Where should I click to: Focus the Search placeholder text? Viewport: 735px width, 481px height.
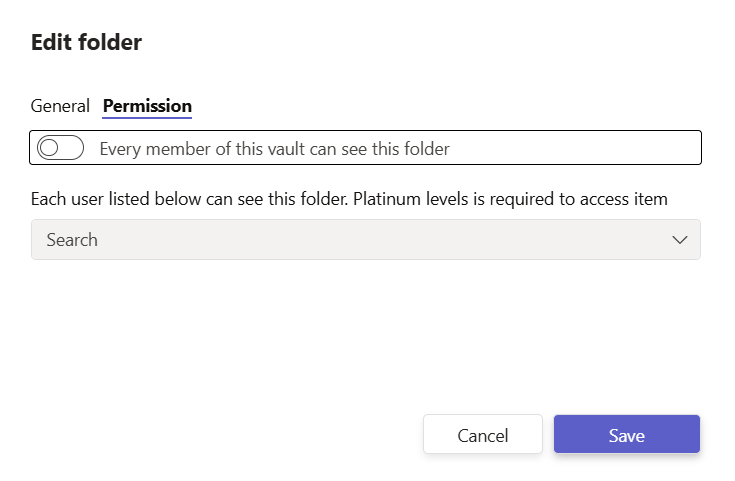click(72, 240)
